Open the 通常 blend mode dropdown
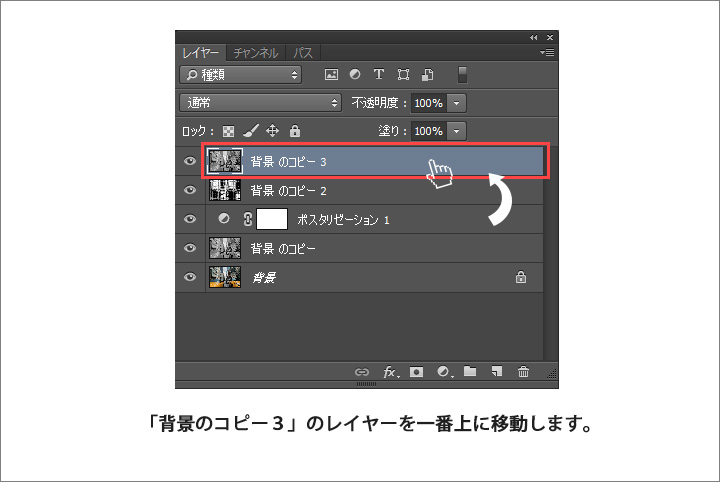Screen dimensions: 720x482 tap(260, 103)
